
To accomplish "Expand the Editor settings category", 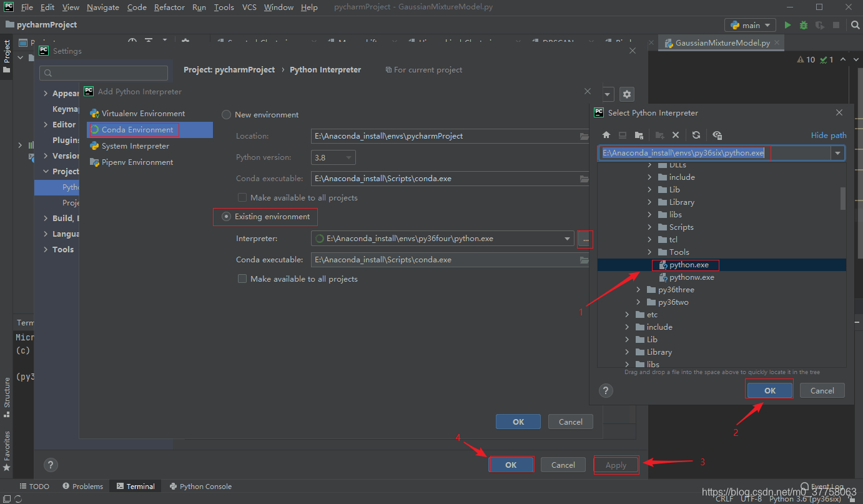I will point(46,125).
